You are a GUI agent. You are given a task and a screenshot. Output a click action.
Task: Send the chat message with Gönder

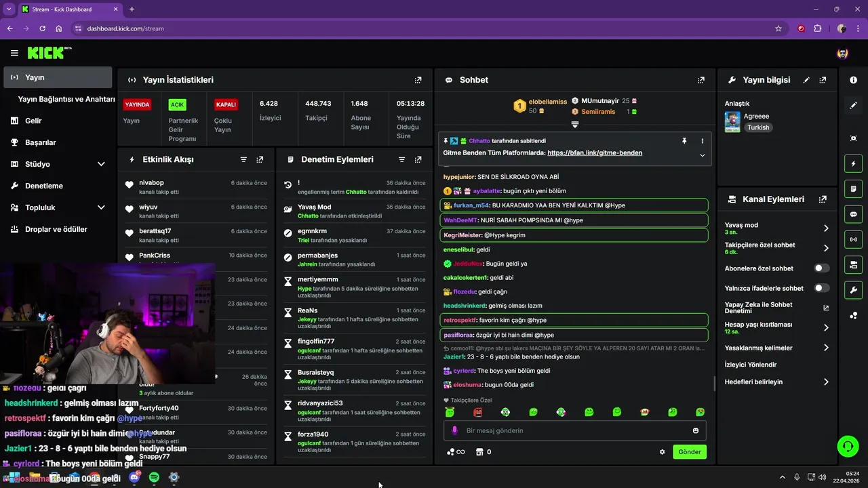[x=690, y=452]
